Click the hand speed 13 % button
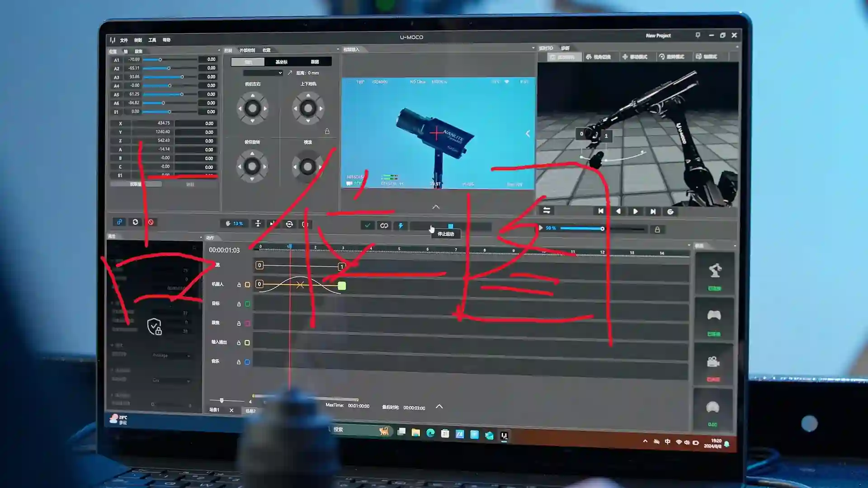The image size is (868, 488). click(235, 223)
